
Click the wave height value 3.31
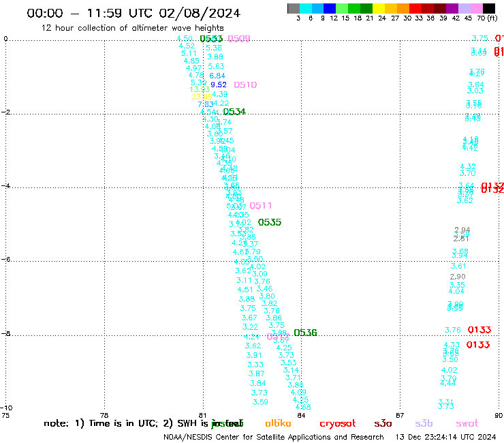tap(446, 402)
